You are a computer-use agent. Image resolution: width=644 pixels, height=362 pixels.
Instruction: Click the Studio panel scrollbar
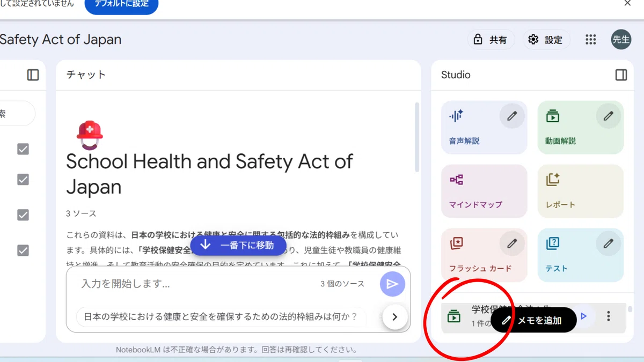(630, 309)
